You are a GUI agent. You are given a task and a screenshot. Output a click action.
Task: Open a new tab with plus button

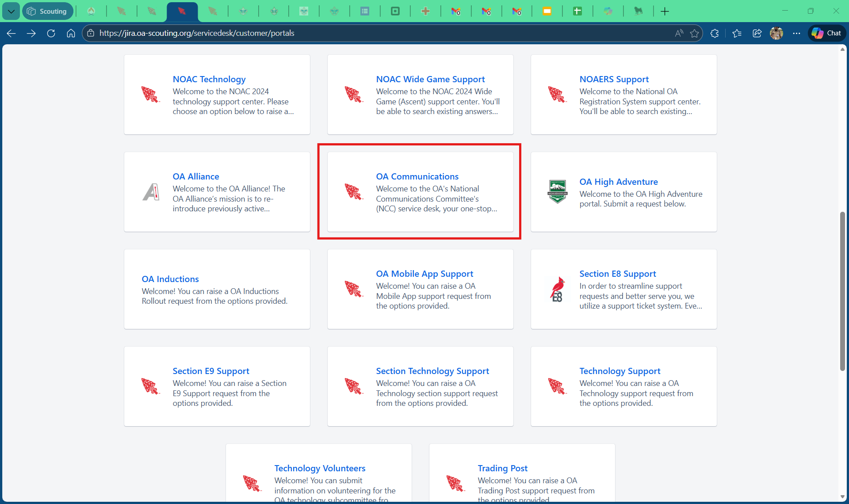point(665,11)
